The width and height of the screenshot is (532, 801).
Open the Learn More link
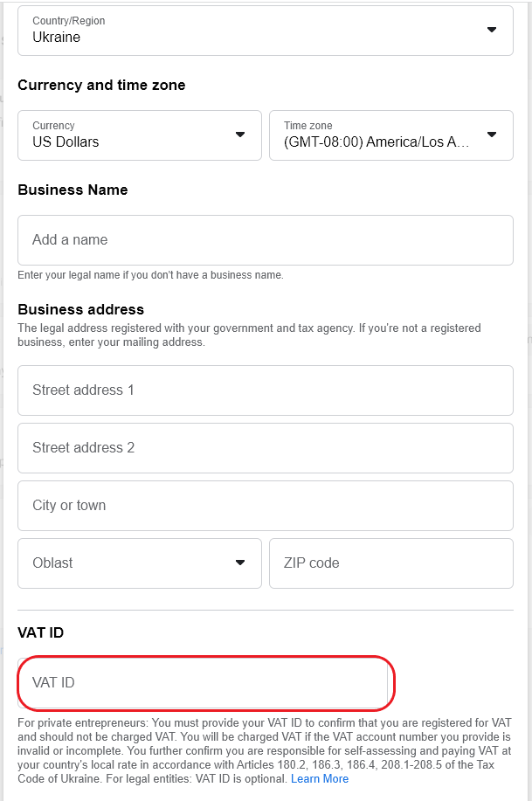(x=320, y=778)
